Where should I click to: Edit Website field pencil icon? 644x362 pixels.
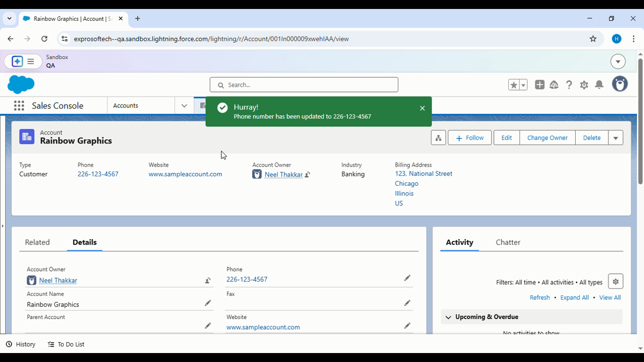(407, 326)
